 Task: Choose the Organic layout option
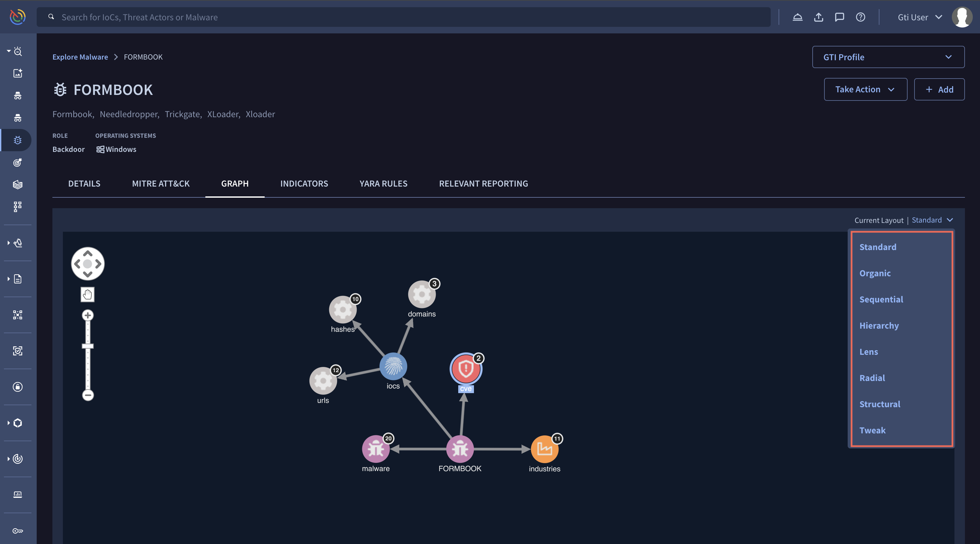875,273
